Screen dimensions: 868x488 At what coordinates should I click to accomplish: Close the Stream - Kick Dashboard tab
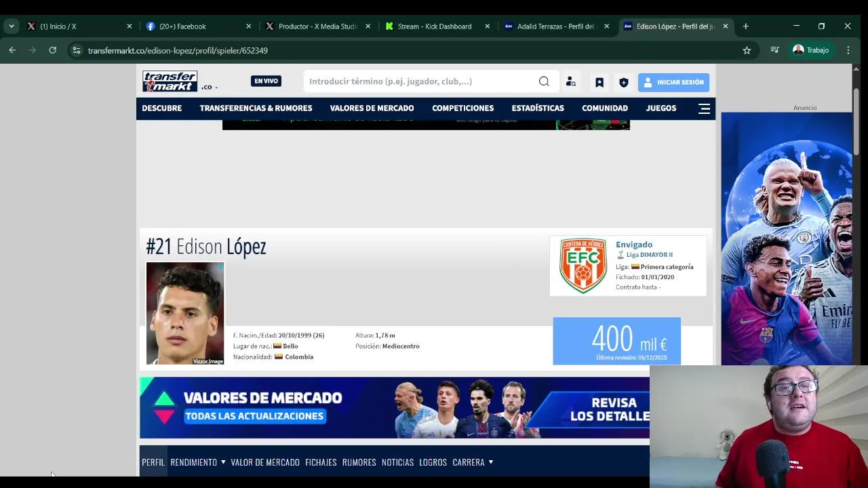487,26
